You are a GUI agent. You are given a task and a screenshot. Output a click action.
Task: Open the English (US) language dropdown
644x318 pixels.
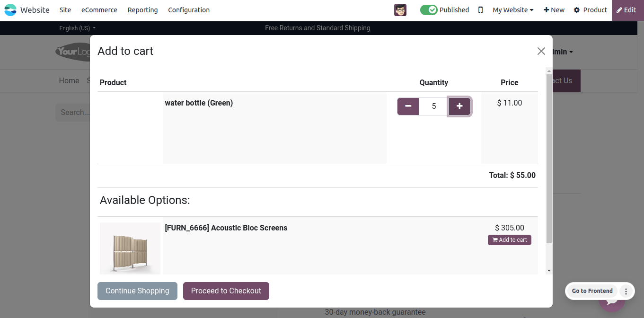tap(77, 28)
